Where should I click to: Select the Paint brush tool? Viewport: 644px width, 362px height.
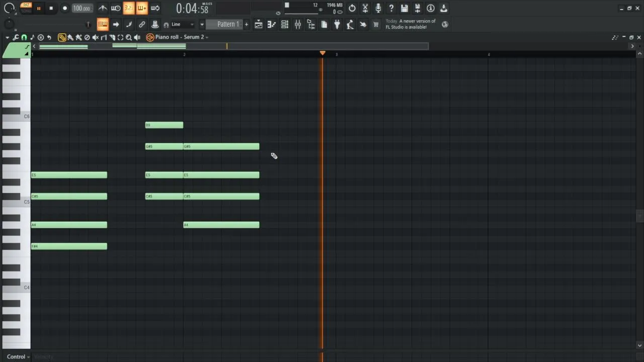point(70,37)
